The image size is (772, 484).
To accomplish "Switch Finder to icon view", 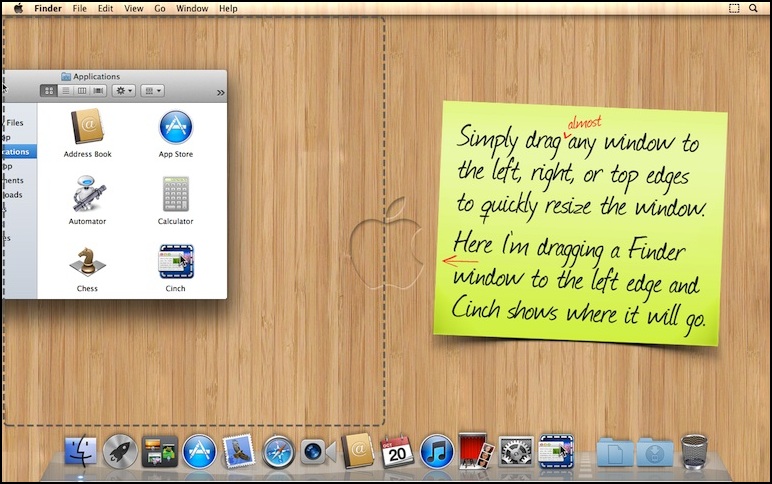I will pos(48,91).
